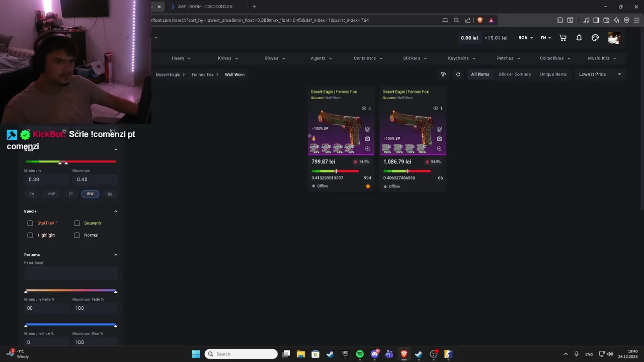Click the share page icon in address bar
Screen dimensions: 644x362
coord(468,20)
